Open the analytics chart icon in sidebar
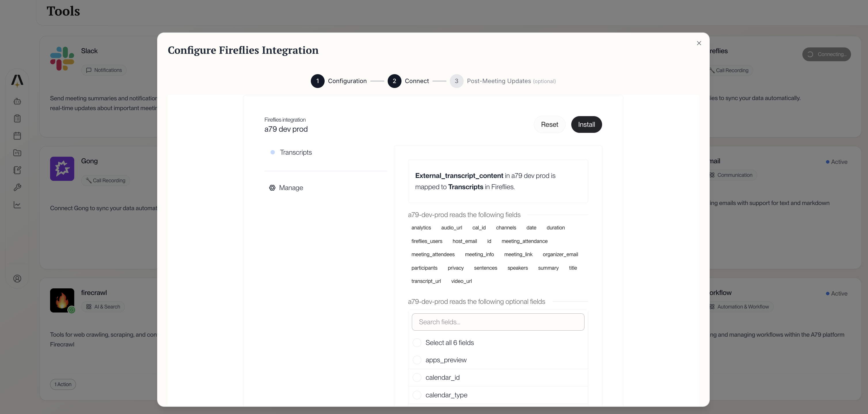The height and width of the screenshot is (414, 868). [x=17, y=205]
